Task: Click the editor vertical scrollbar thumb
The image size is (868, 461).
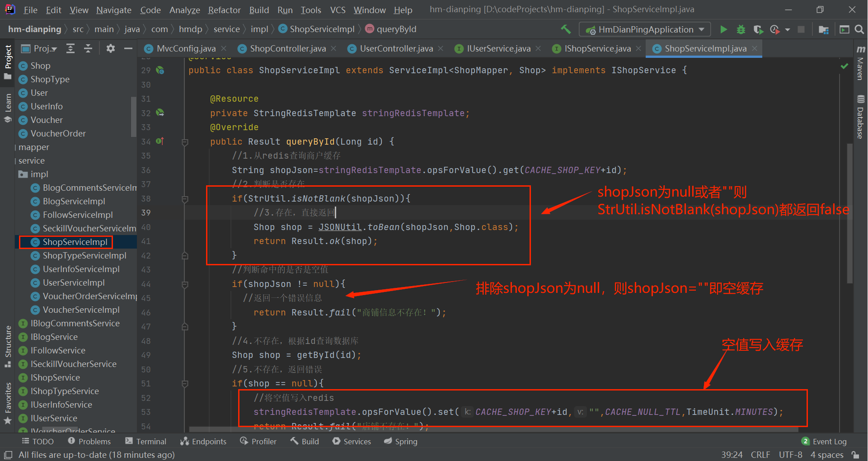Action: coord(849,212)
